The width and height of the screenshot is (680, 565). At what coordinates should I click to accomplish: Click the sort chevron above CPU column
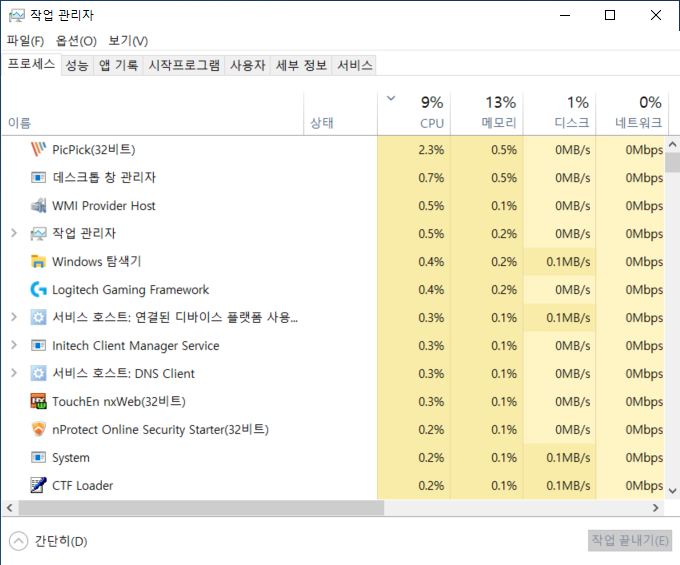[391, 98]
